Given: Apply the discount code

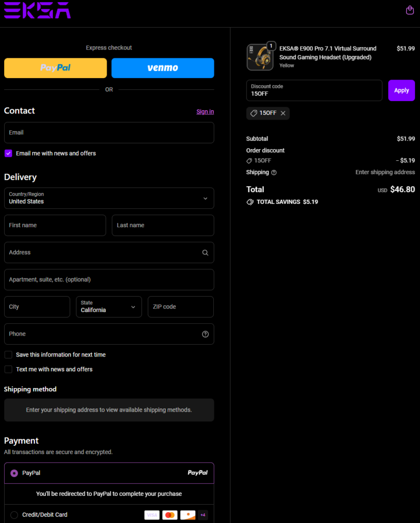Looking at the screenshot, I should (401, 90).
